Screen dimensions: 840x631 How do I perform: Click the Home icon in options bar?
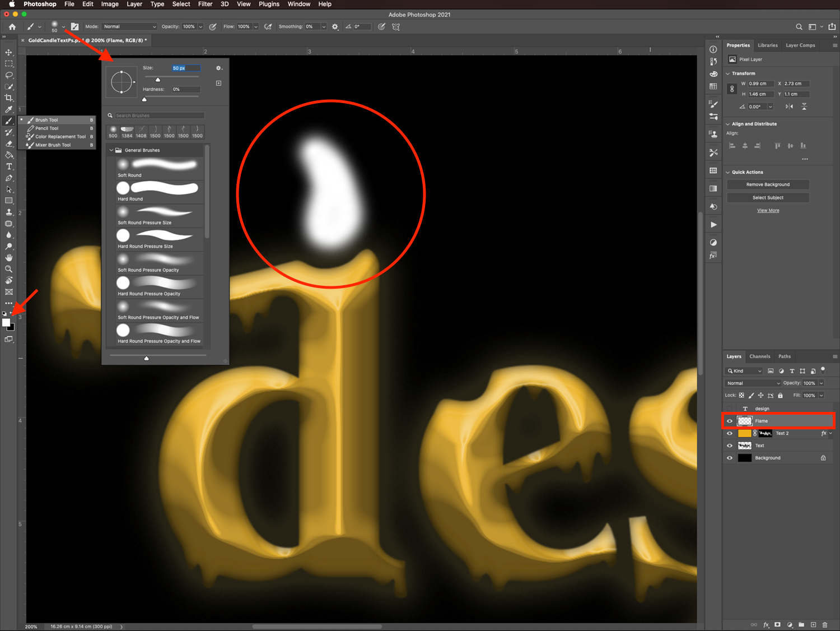(x=12, y=26)
